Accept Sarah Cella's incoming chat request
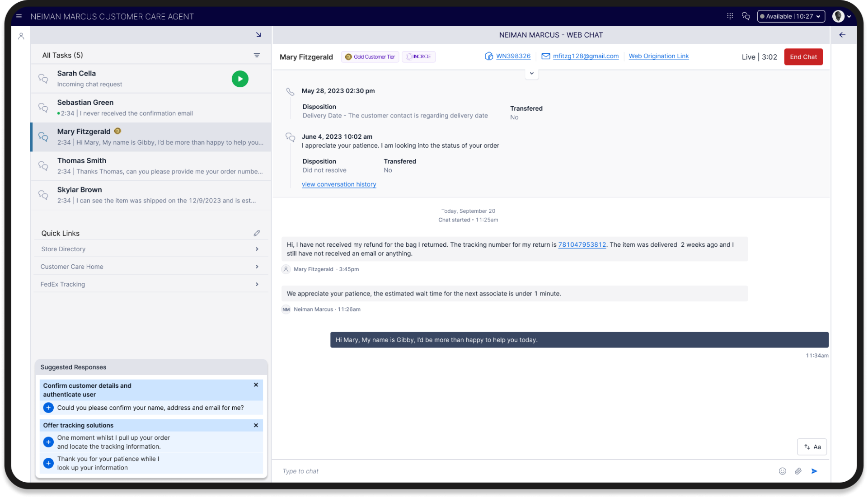 pyautogui.click(x=240, y=79)
